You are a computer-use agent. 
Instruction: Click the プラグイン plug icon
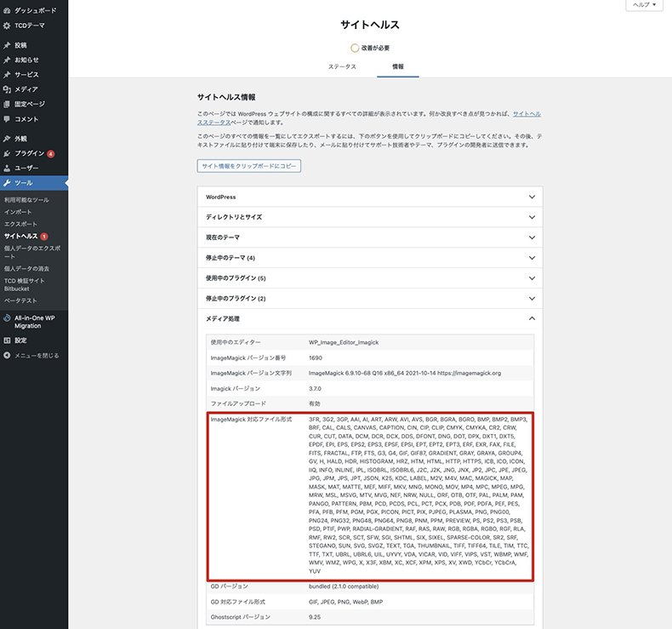pyautogui.click(x=7, y=153)
